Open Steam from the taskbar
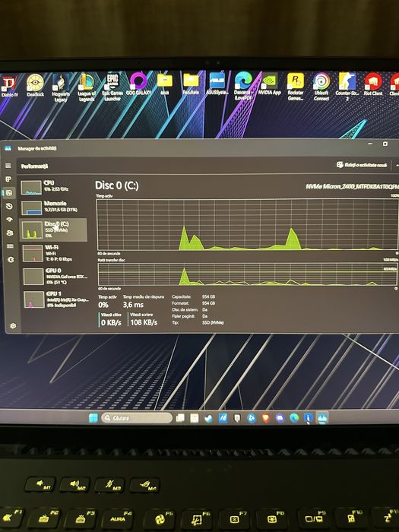 [208, 418]
